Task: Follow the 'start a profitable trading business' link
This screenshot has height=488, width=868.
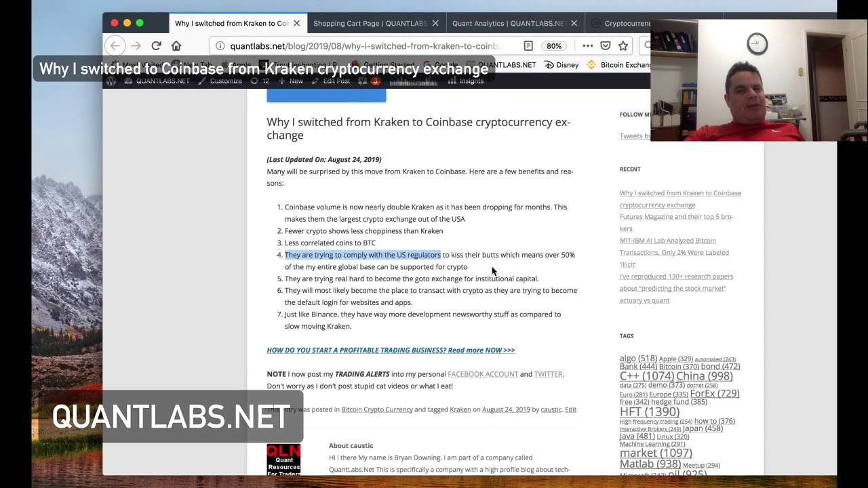Action: pos(391,350)
